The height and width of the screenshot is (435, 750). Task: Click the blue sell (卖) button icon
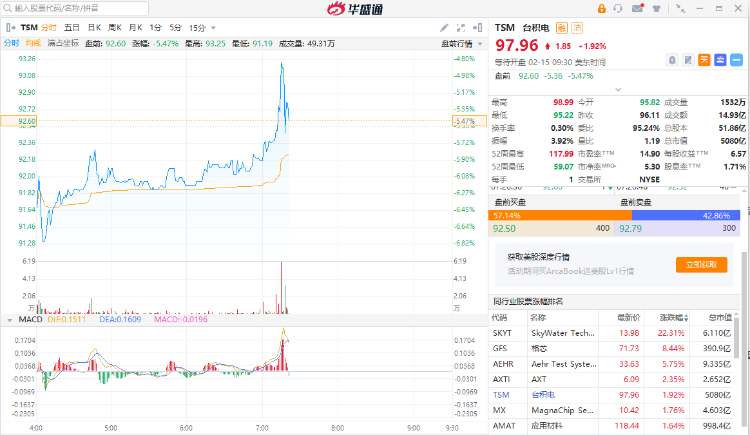(x=720, y=60)
